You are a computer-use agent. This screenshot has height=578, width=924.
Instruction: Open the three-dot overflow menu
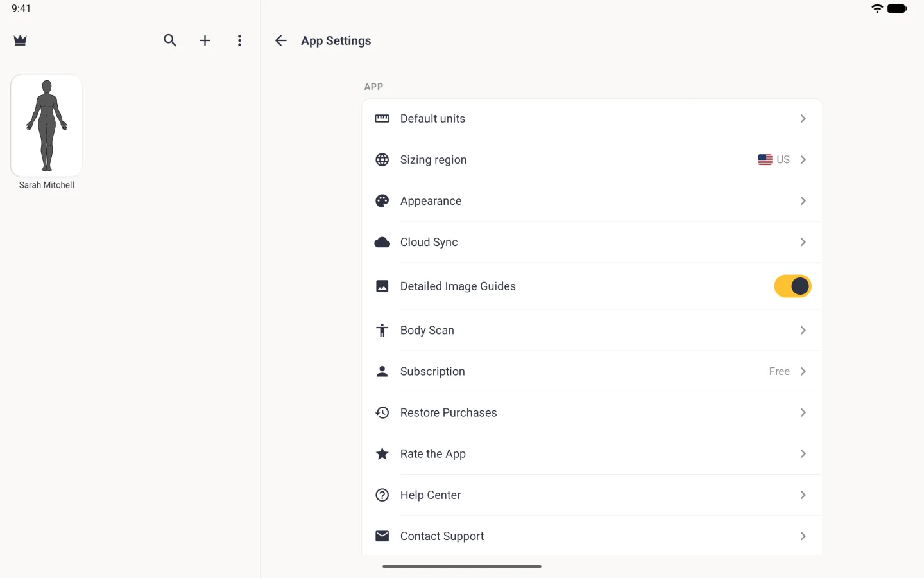click(239, 40)
